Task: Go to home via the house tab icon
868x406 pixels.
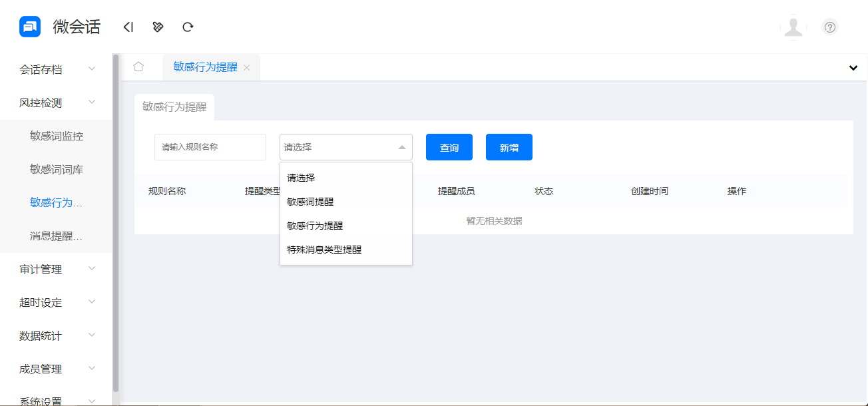Action: 138,67
